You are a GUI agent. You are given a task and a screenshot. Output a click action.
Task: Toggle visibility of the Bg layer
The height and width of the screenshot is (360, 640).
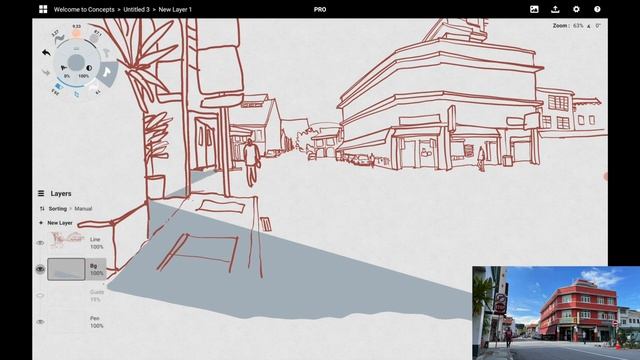click(x=40, y=269)
